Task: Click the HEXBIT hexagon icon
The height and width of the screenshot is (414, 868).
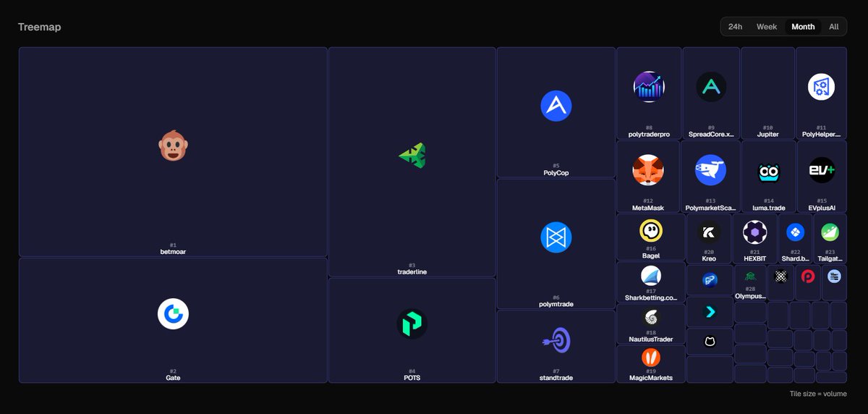Action: pyautogui.click(x=754, y=232)
